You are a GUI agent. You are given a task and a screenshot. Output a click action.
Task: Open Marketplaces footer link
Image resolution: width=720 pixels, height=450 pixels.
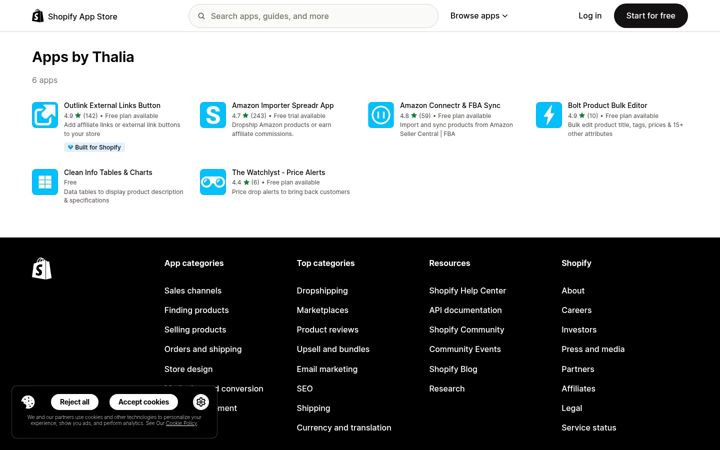[x=322, y=310]
